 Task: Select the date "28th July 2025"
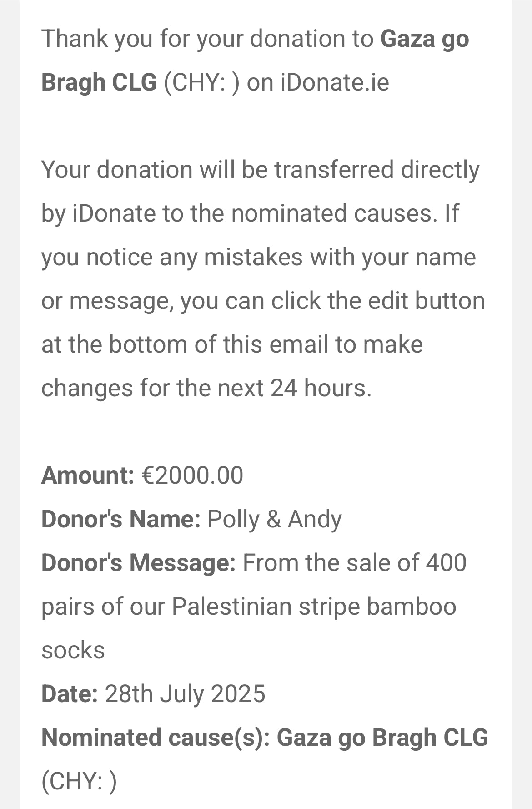(x=185, y=694)
